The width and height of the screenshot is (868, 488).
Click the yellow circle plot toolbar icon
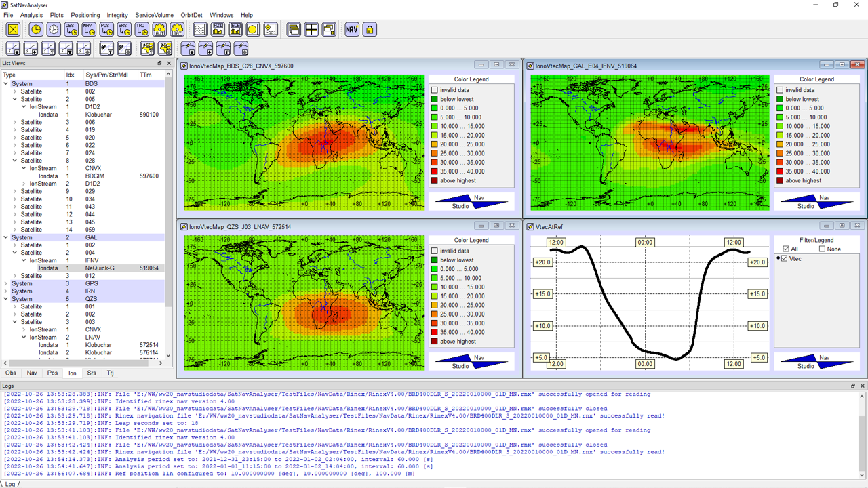point(252,30)
